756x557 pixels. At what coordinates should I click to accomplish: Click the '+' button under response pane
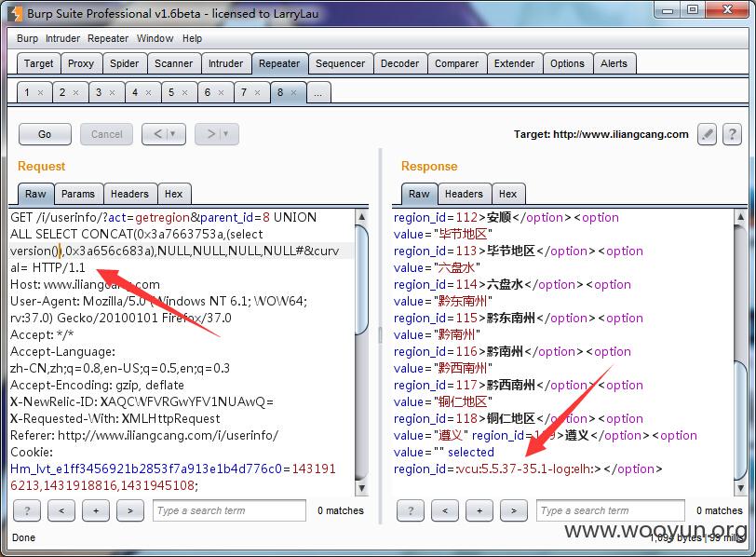click(x=479, y=510)
